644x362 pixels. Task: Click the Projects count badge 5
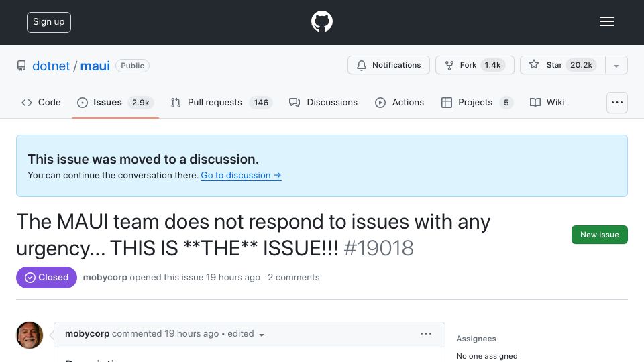click(x=506, y=102)
